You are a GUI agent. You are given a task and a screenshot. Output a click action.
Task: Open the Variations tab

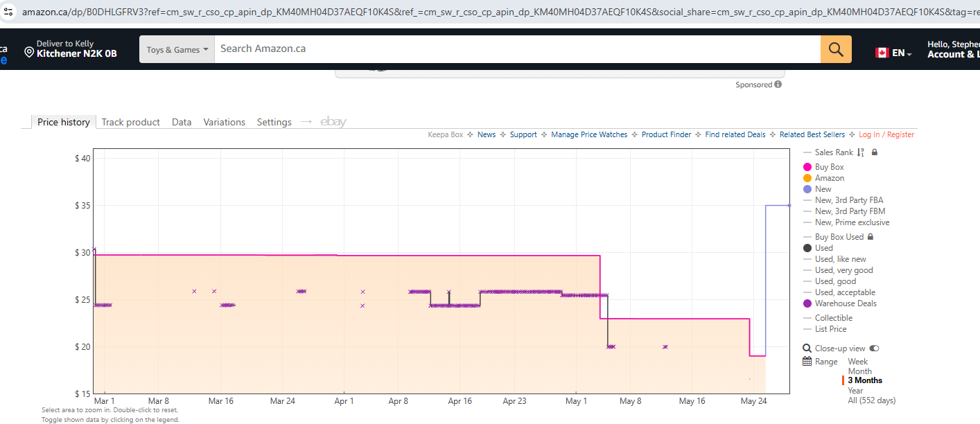point(225,122)
